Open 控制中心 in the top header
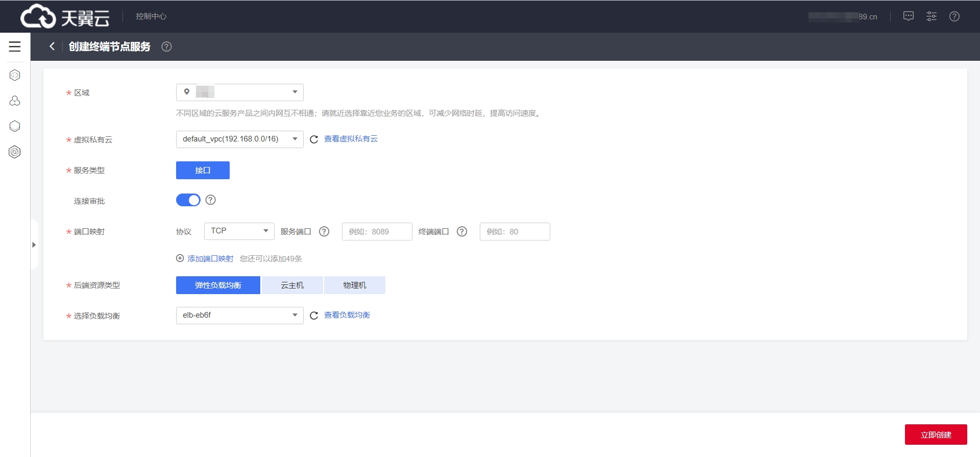The height and width of the screenshot is (457, 980). [151, 16]
